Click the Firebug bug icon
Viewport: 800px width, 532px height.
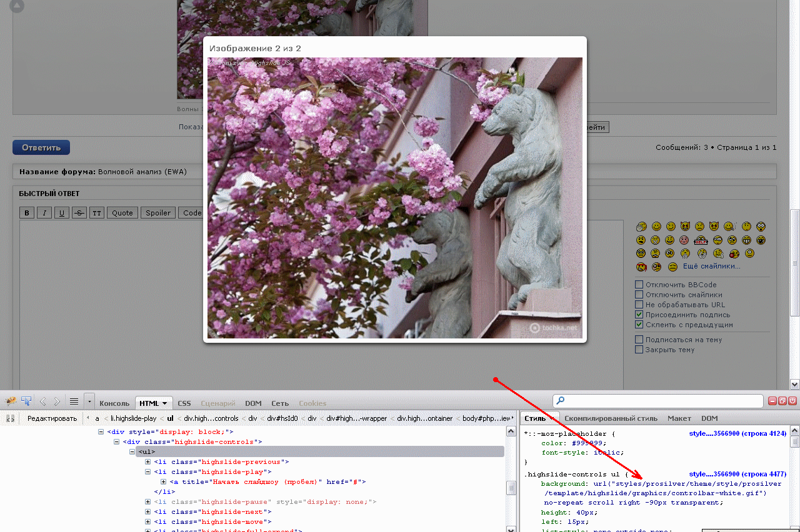11,401
